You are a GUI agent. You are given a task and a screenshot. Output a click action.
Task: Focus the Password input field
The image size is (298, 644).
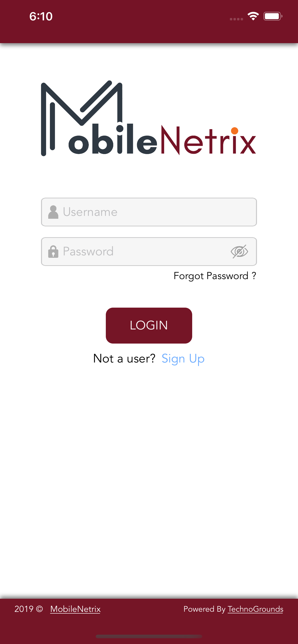pyautogui.click(x=149, y=251)
